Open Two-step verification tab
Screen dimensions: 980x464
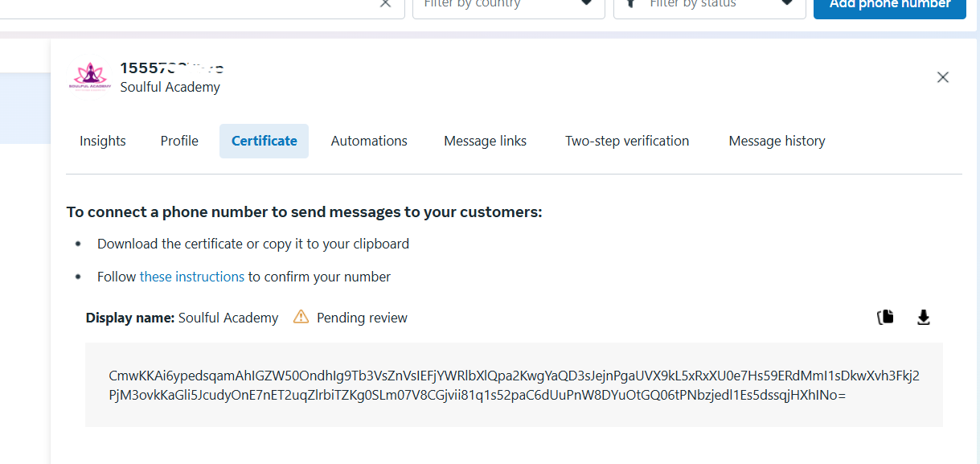627,141
